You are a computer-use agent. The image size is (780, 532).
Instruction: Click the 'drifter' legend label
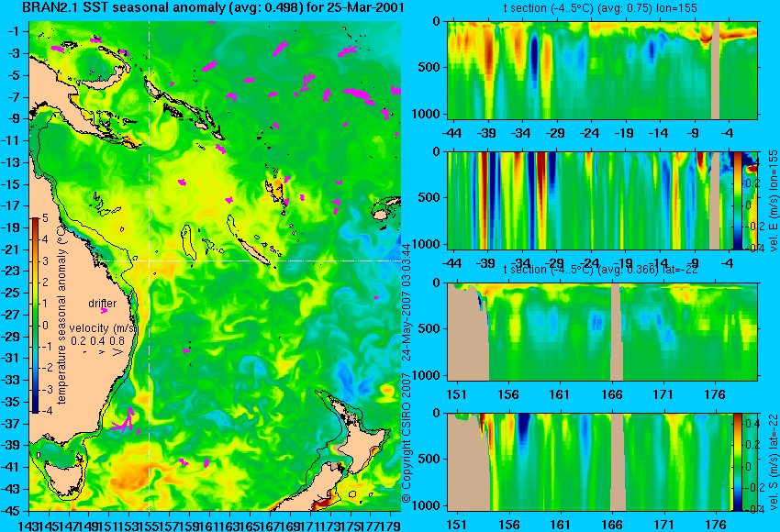pos(103,304)
